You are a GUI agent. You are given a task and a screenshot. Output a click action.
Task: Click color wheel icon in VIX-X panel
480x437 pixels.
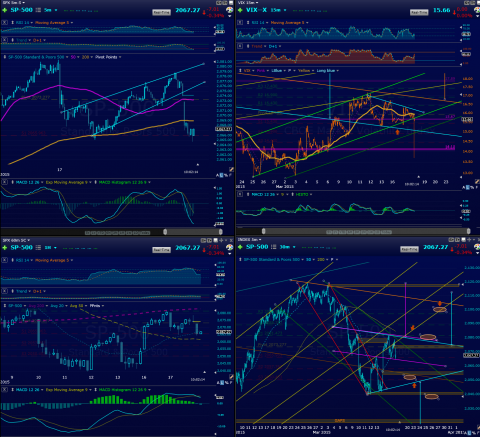[477, 11]
